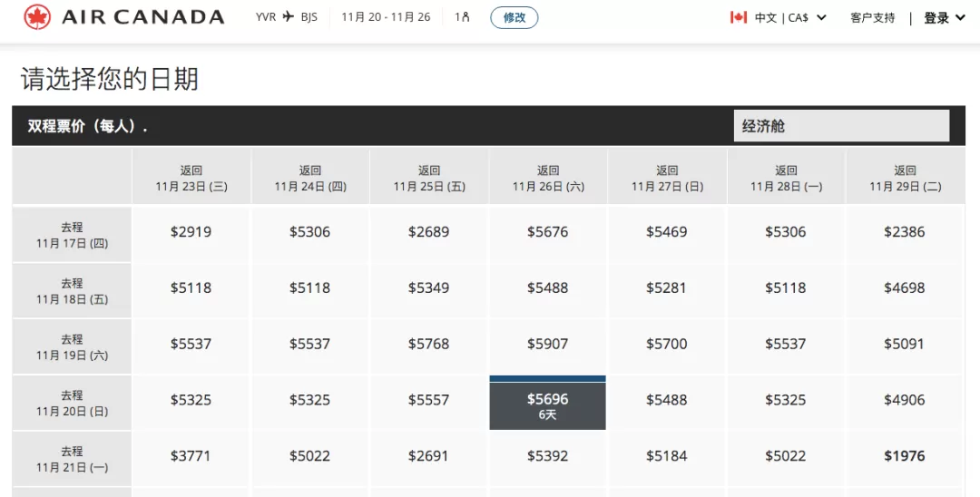This screenshot has height=497, width=980.
Task: Click the 修改 button to modify search
Action: (514, 17)
